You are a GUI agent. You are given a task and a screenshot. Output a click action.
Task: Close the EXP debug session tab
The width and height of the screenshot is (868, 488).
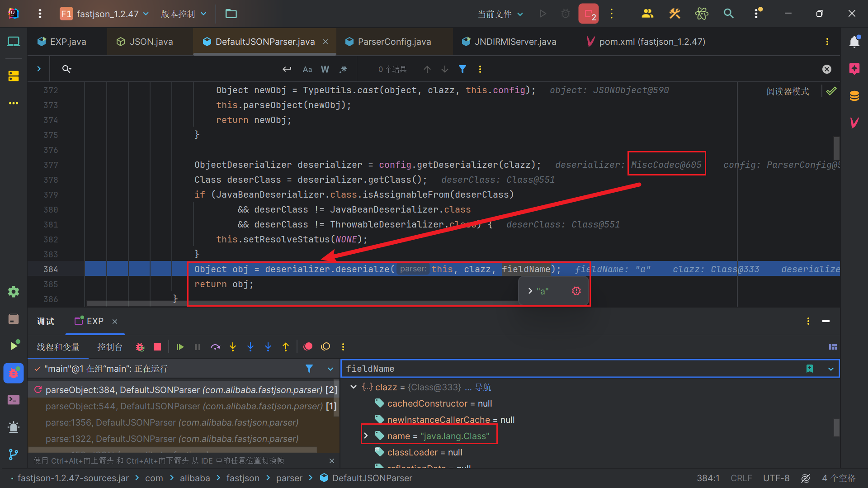pos(115,321)
